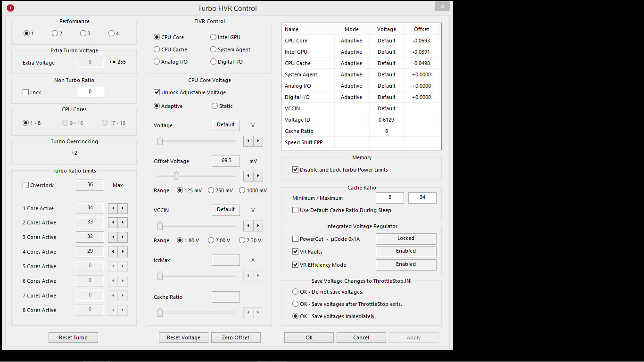Select Performance profile 2

click(57, 33)
